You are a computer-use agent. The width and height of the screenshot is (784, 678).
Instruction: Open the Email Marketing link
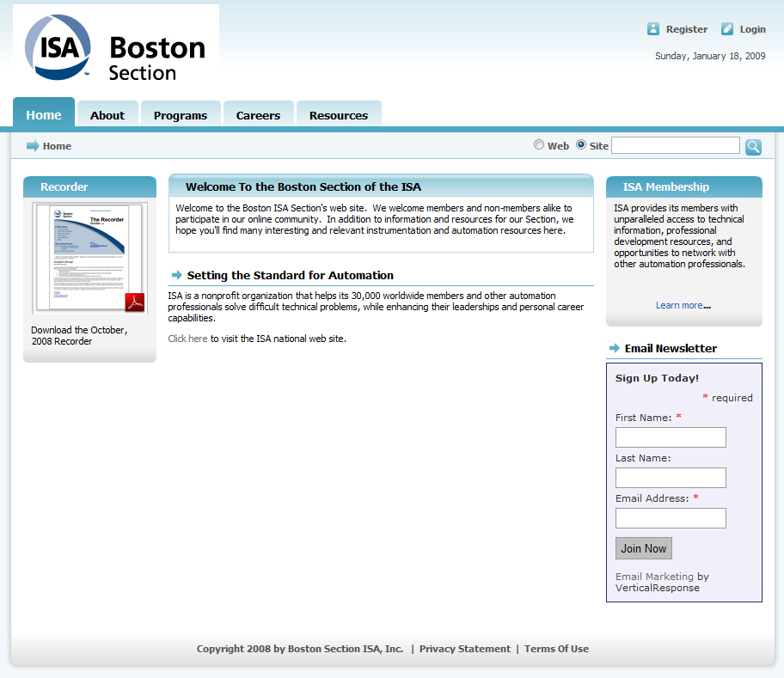pyautogui.click(x=654, y=577)
